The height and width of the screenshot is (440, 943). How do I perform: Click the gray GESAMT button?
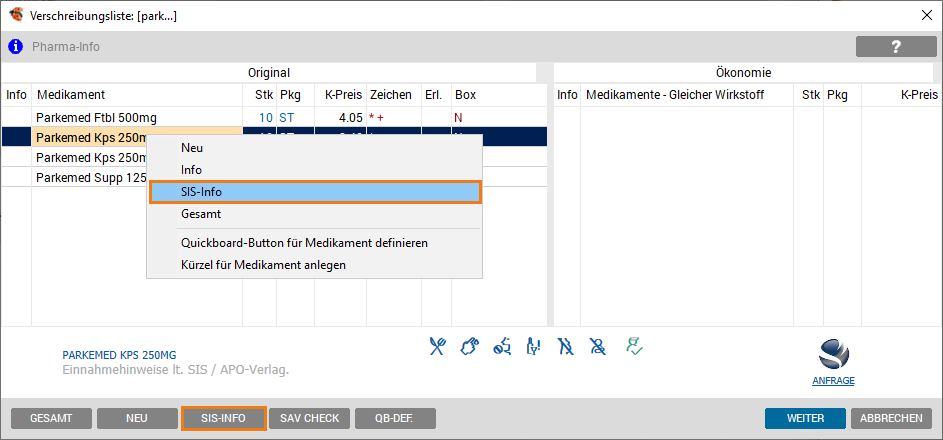52,418
